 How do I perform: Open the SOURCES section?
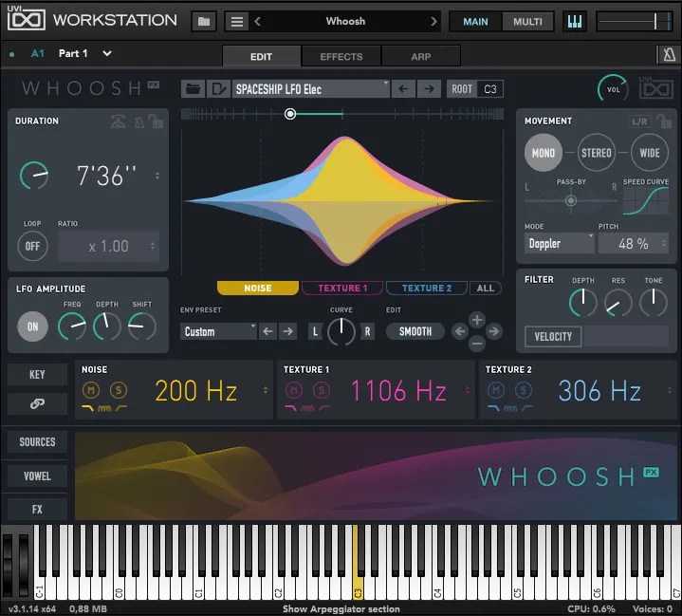[37, 442]
